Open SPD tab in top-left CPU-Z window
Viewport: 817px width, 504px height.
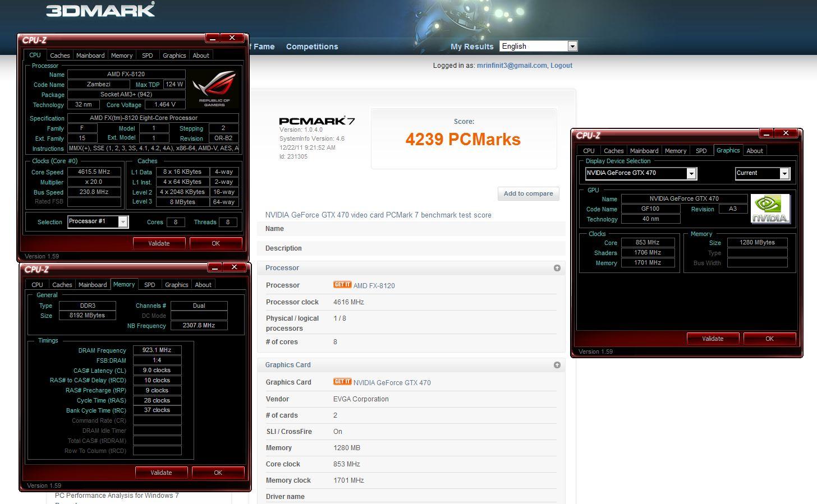pyautogui.click(x=148, y=56)
